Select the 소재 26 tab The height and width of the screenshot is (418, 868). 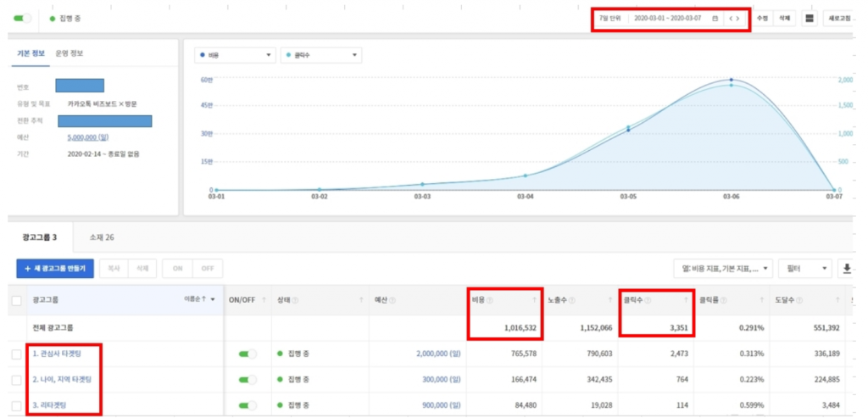[x=102, y=237]
